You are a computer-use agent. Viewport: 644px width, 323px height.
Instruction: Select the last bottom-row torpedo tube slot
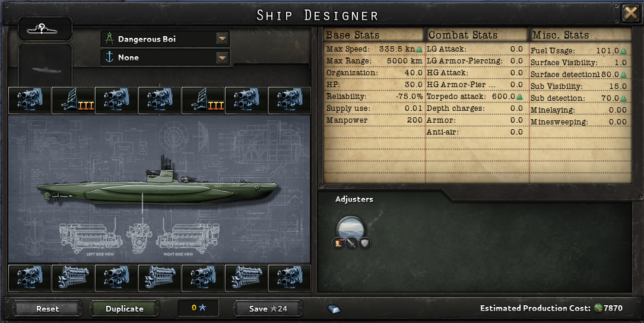coord(290,278)
